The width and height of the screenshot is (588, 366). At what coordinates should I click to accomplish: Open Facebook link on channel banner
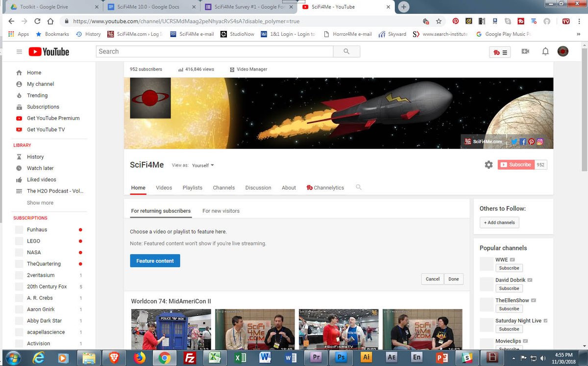[523, 142]
